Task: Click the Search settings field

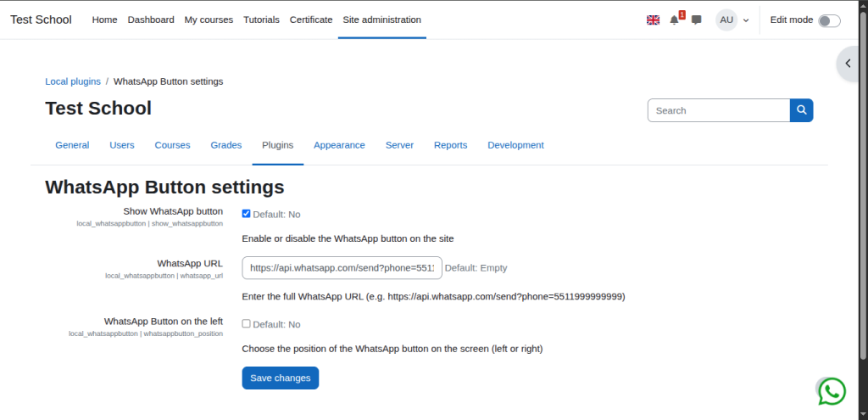Action: (719, 110)
